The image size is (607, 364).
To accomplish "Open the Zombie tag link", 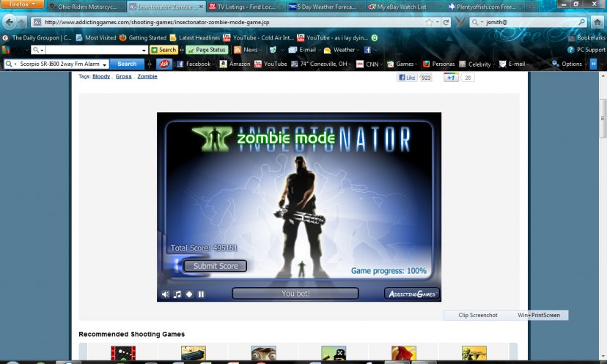I will pyautogui.click(x=147, y=76).
